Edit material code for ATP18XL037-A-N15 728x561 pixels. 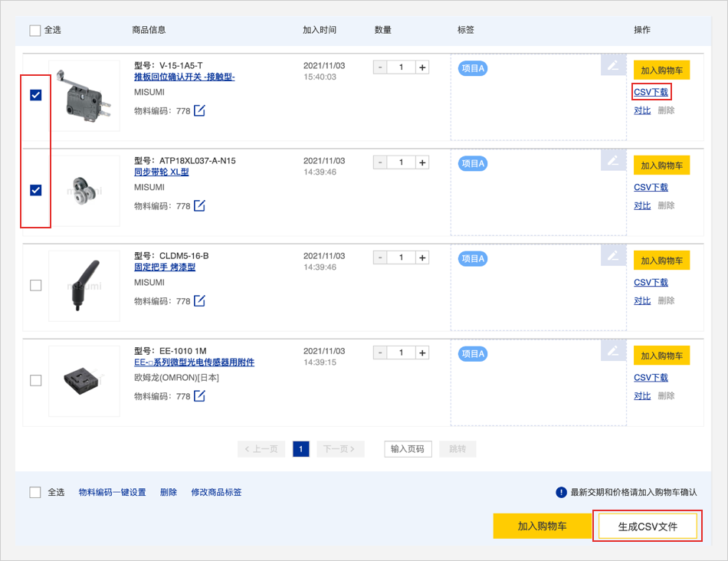point(199,206)
